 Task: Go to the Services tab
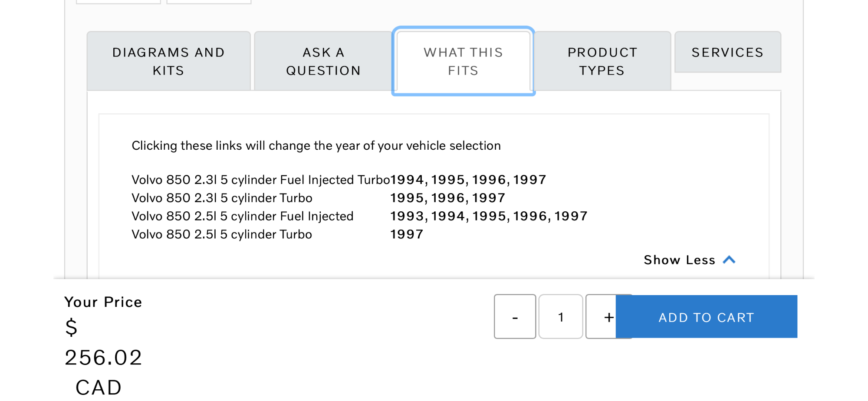(727, 53)
